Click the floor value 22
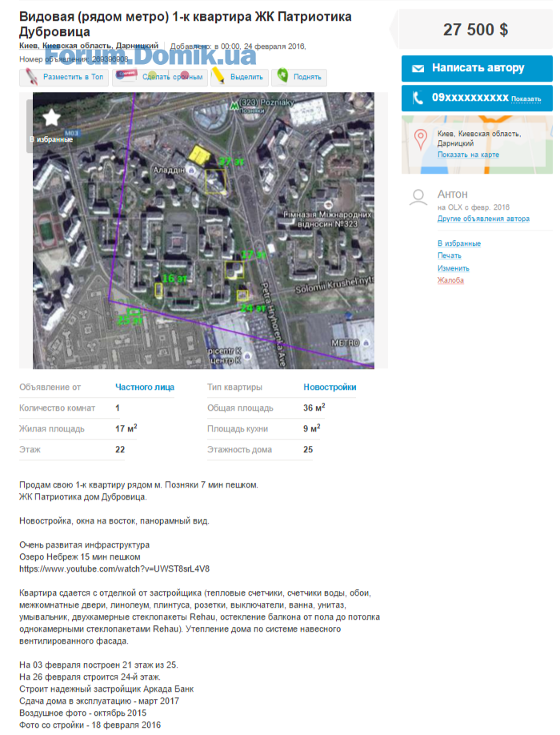The width and height of the screenshot is (560, 735). click(x=120, y=449)
